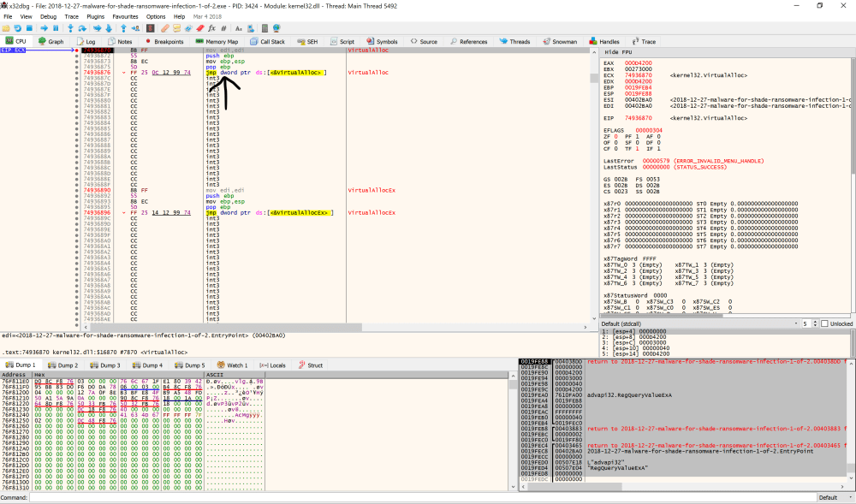The image size is (856, 504).
Task: Select the Run (continue) arrow icon
Action: pos(43,27)
